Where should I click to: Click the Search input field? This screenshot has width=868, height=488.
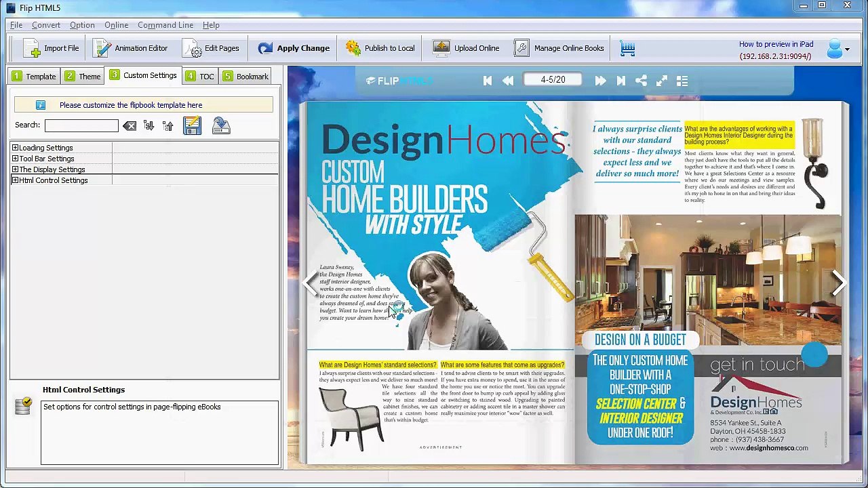point(81,125)
